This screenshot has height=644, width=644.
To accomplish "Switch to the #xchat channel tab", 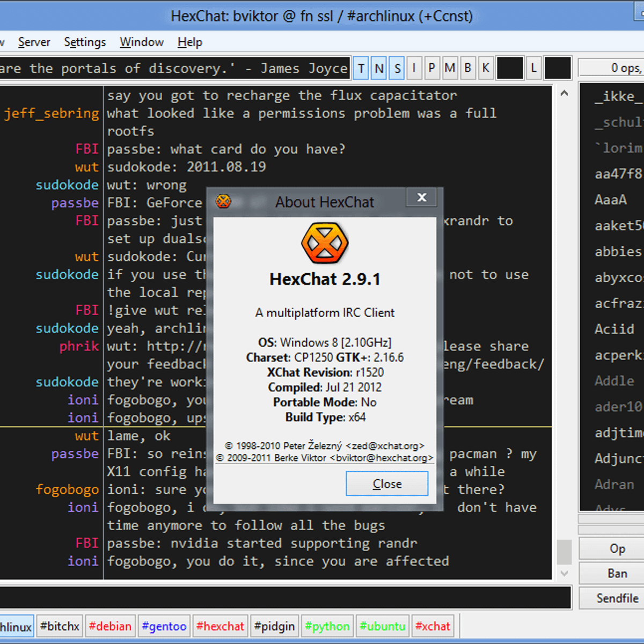I will pos(433,626).
